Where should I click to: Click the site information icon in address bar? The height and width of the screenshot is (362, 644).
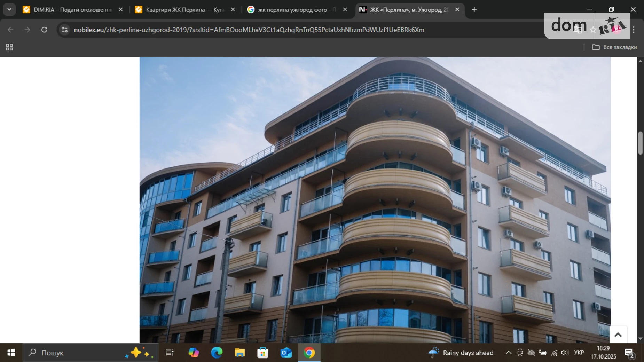click(x=64, y=30)
